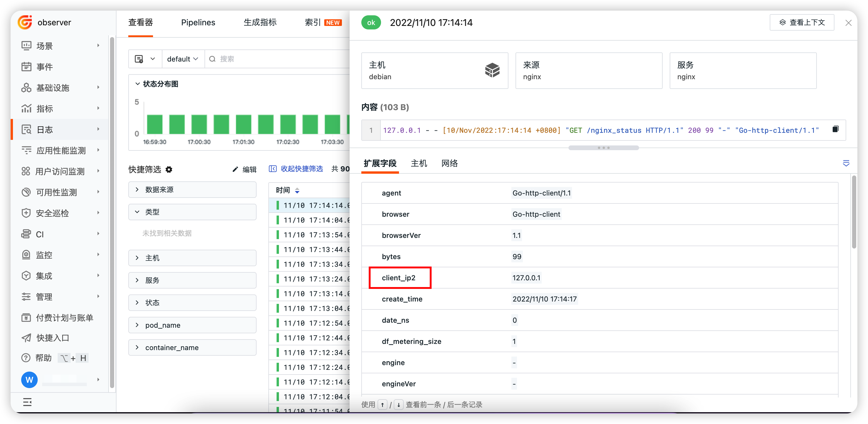Screen dimensions: 868x424
Task: Click the 快捷入口 shortcut entry item
Action: (53, 338)
